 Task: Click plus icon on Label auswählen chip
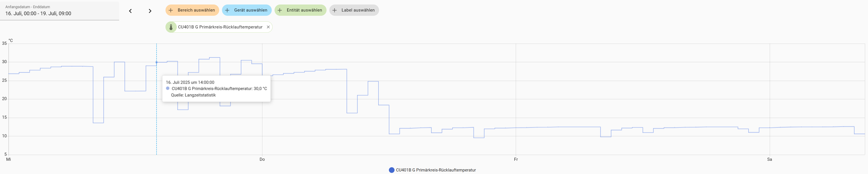(x=335, y=10)
